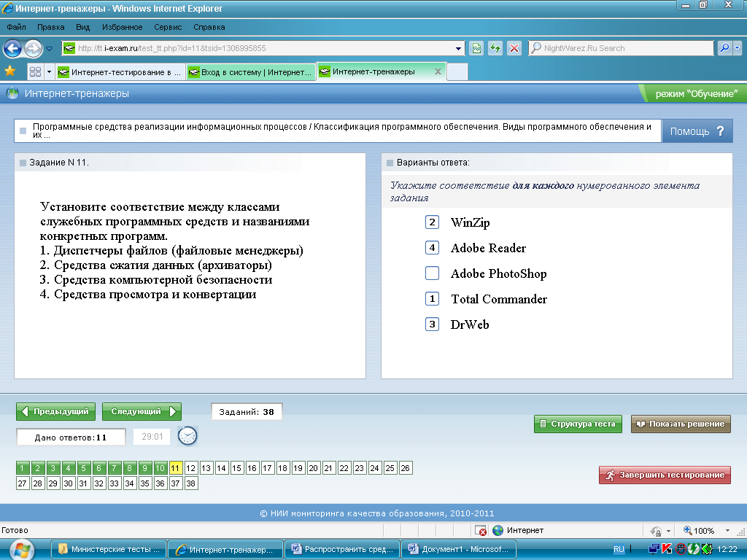The image size is (747, 560).
Task: Click the Интернет-тренажеры globe logo icon
Action: pyautogui.click(x=12, y=93)
